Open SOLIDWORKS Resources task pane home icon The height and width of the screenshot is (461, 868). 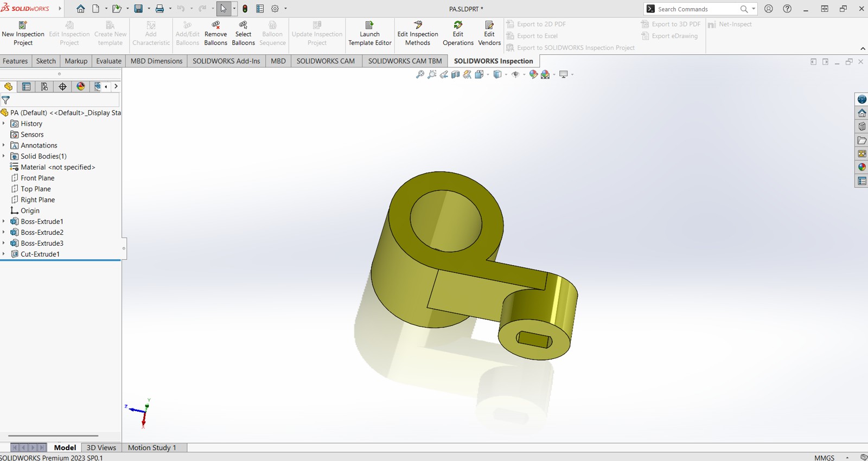click(x=861, y=113)
